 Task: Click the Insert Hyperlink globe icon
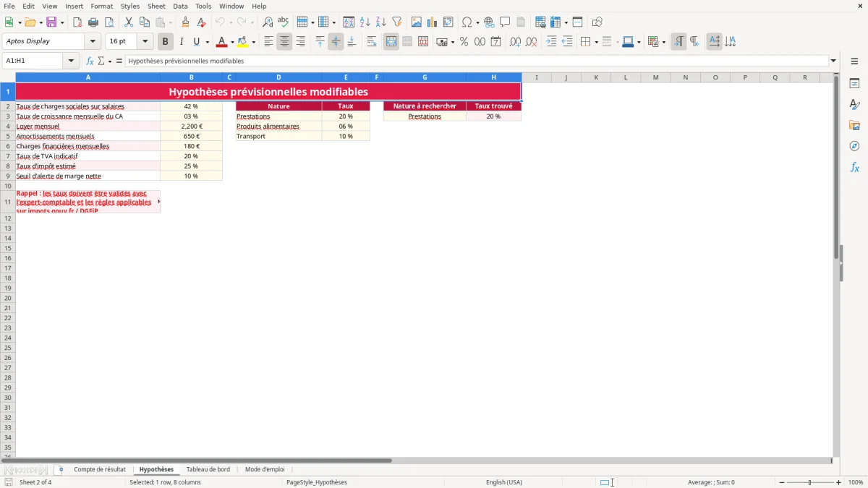pyautogui.click(x=490, y=22)
